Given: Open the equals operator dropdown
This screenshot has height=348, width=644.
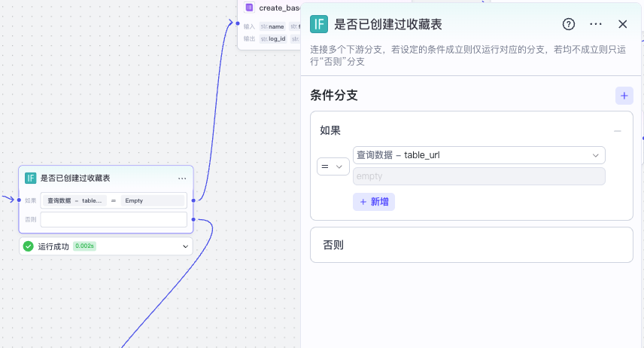Looking at the screenshot, I should coord(333,166).
